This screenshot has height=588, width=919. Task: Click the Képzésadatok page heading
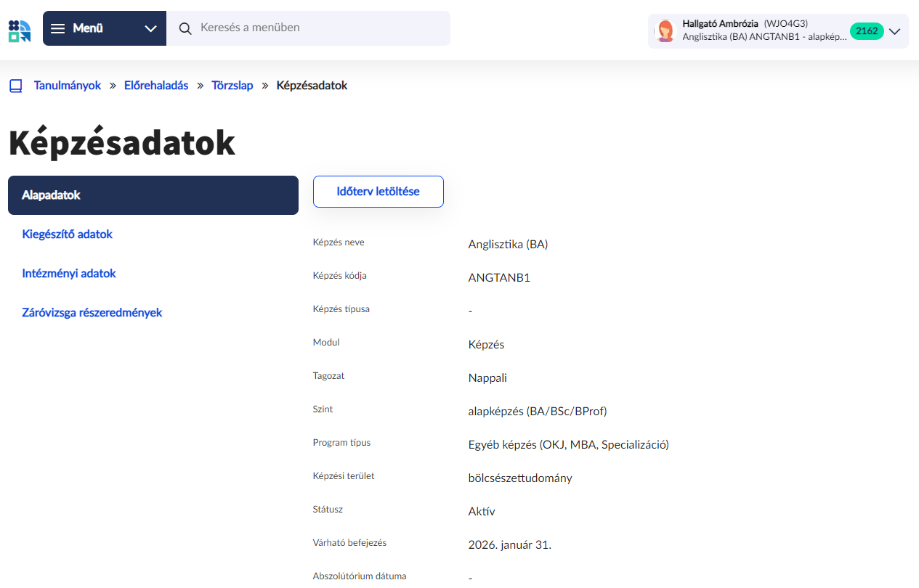122,143
